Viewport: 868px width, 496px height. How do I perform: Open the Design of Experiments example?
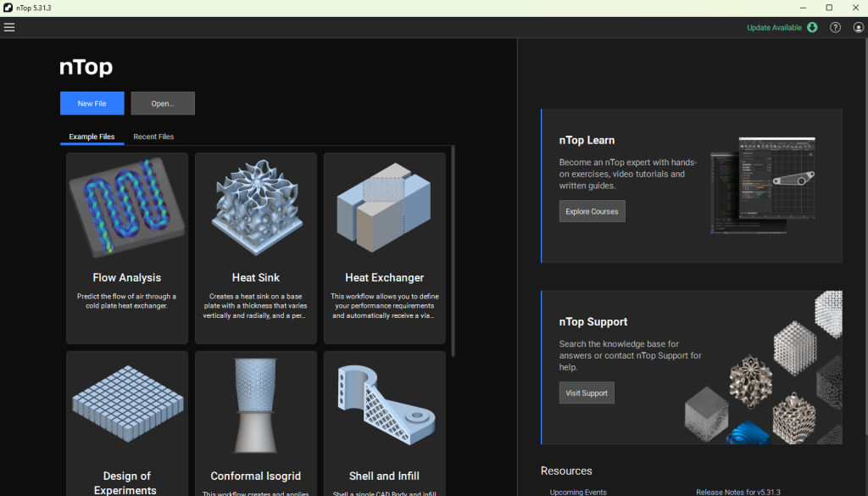tap(127, 403)
